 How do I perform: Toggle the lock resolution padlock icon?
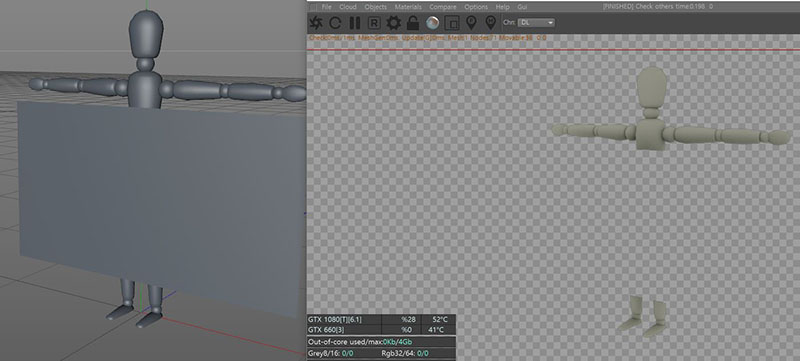(x=413, y=23)
